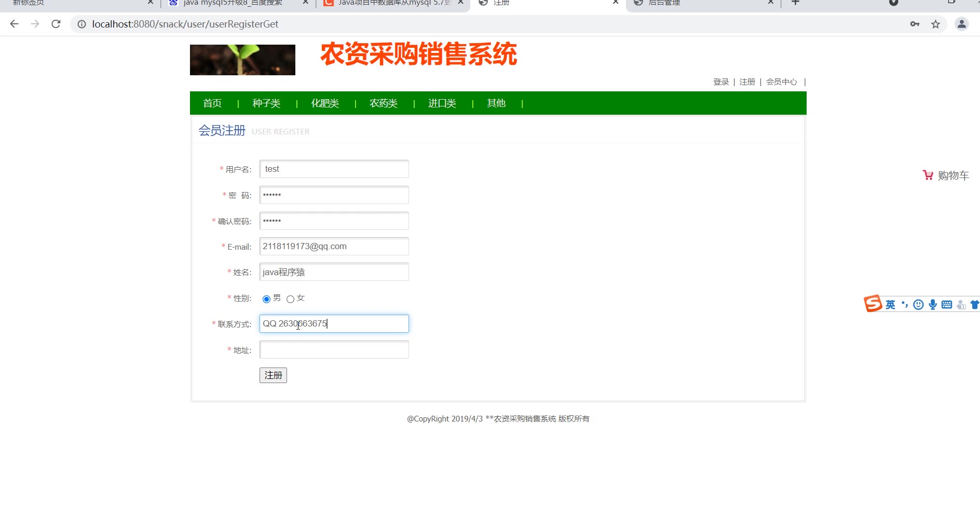Open Sogou soft keyboard icon
This screenshot has height=517, width=980.
947,305
